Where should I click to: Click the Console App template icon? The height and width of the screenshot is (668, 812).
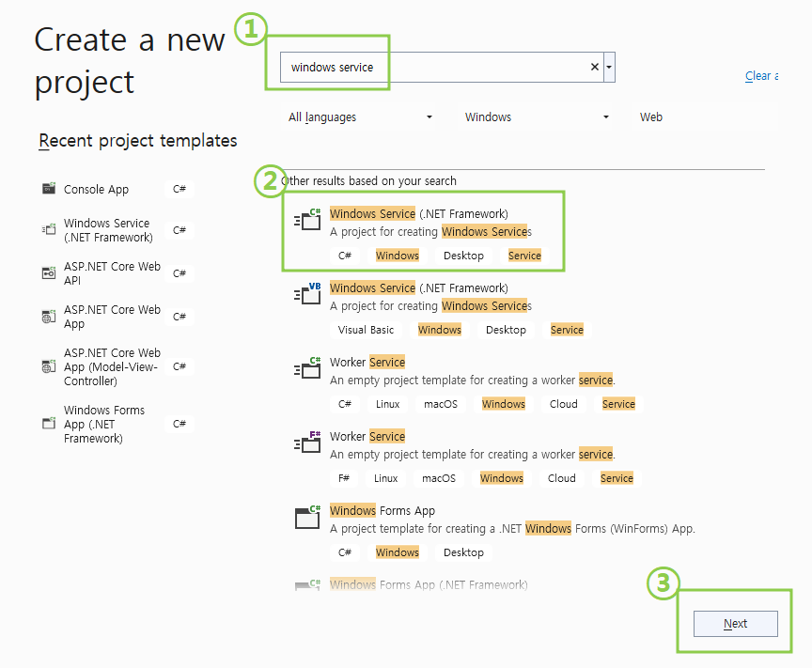(x=49, y=189)
